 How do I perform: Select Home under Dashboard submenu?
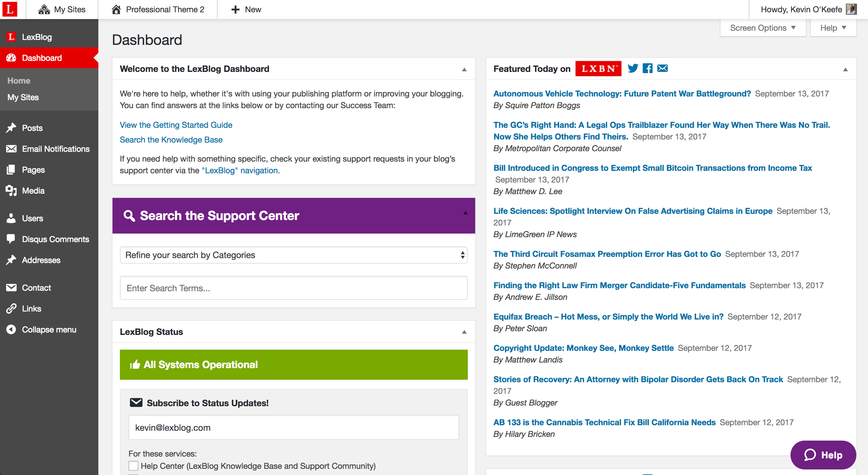[x=19, y=81]
